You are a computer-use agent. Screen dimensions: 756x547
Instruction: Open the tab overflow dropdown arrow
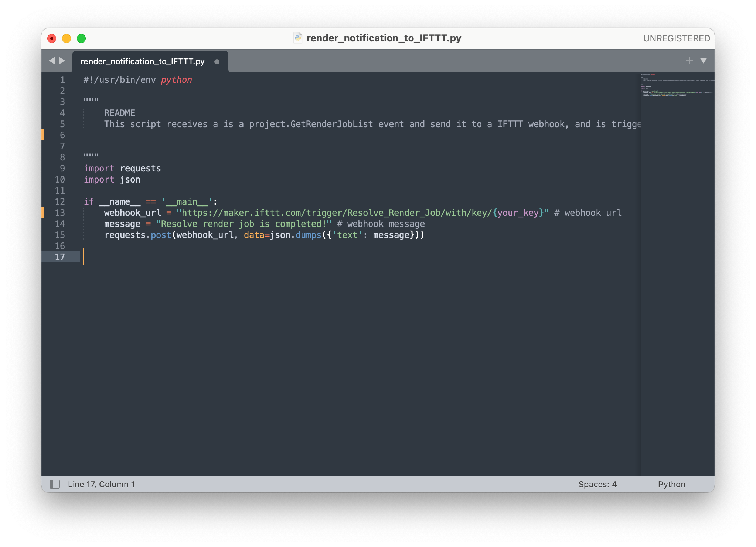(703, 61)
